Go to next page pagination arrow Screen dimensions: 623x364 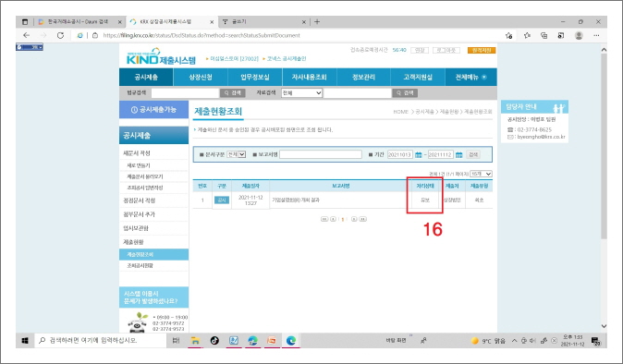(354, 219)
